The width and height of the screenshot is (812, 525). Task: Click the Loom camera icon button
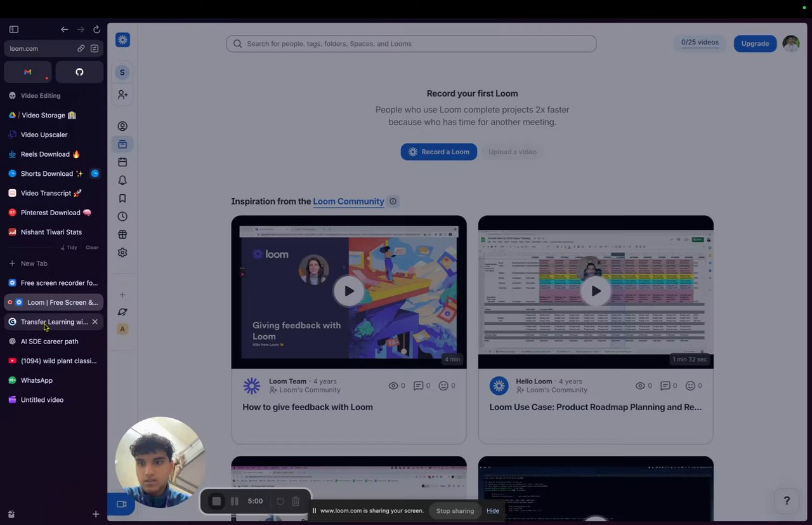(121, 504)
